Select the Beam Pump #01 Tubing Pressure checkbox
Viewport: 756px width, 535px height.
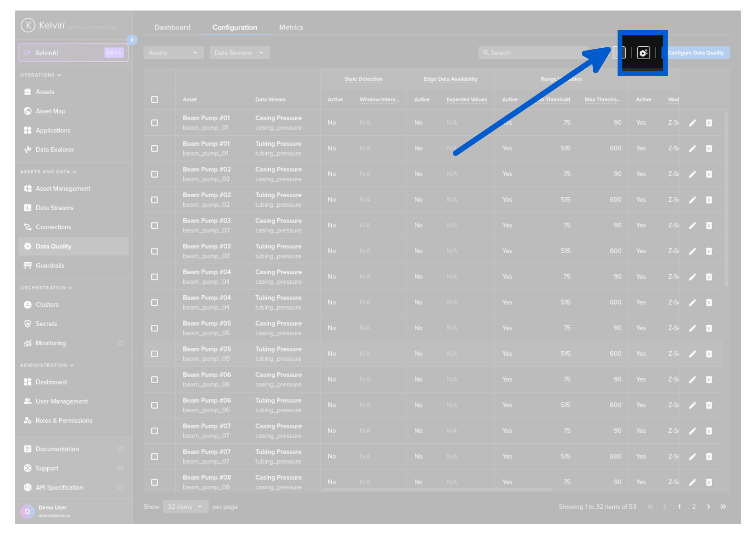[155, 149]
